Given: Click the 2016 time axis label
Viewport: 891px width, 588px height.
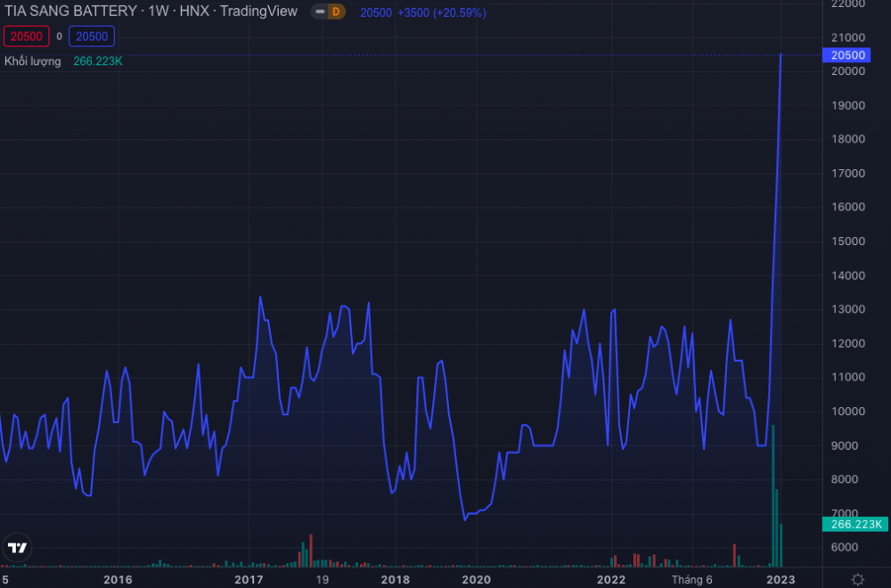Looking at the screenshot, I should 118,579.
